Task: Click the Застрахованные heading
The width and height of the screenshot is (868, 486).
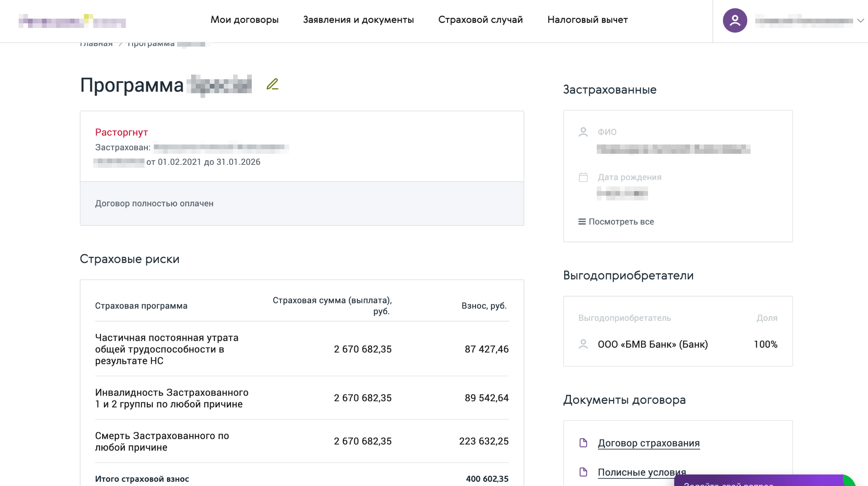Action: tap(609, 90)
